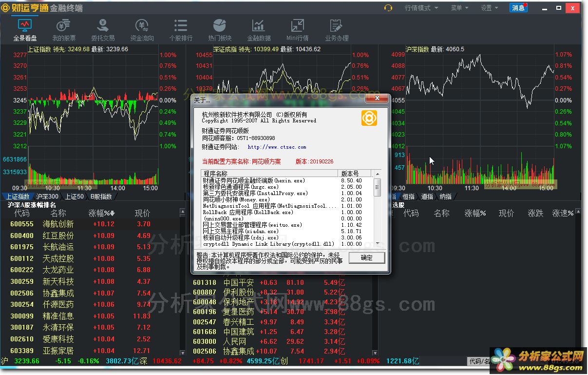Switch to the 上证指数 tab
The width and height of the screenshot is (588, 375).
point(18,197)
